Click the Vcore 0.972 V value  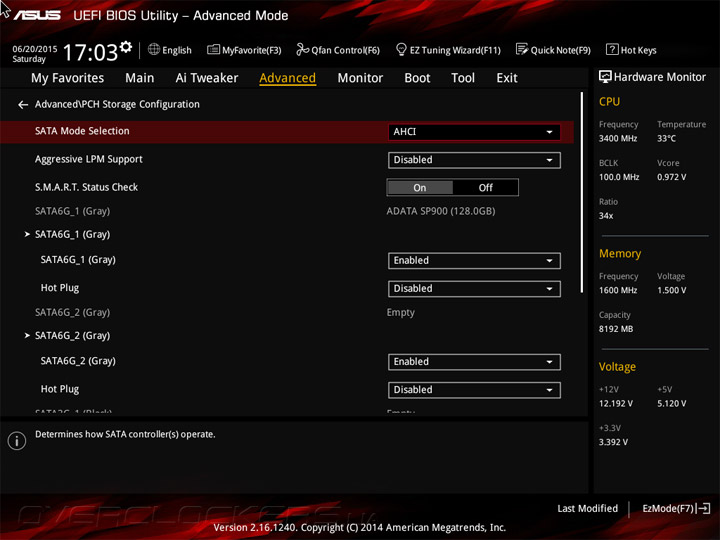(x=671, y=177)
